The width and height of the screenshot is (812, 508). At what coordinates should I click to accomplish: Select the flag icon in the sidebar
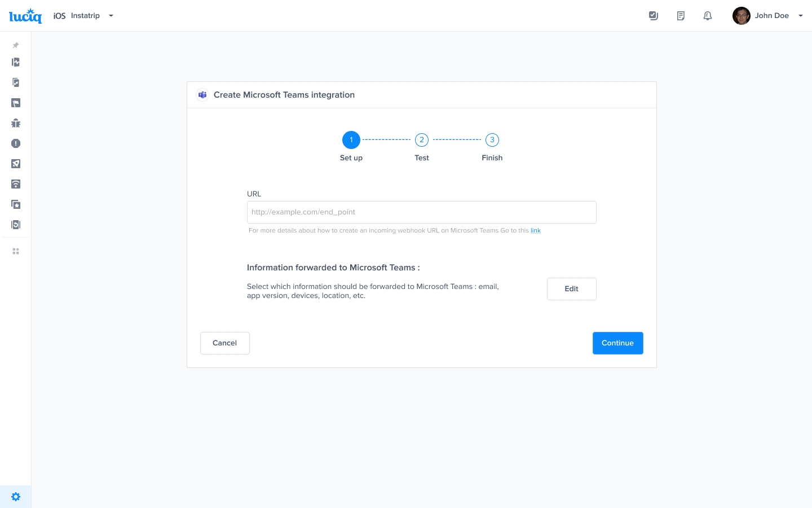[16, 103]
